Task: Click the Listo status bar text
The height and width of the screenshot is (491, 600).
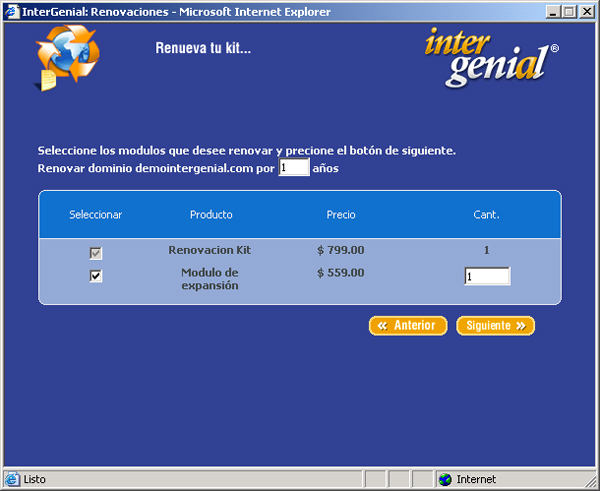Action: [34, 479]
